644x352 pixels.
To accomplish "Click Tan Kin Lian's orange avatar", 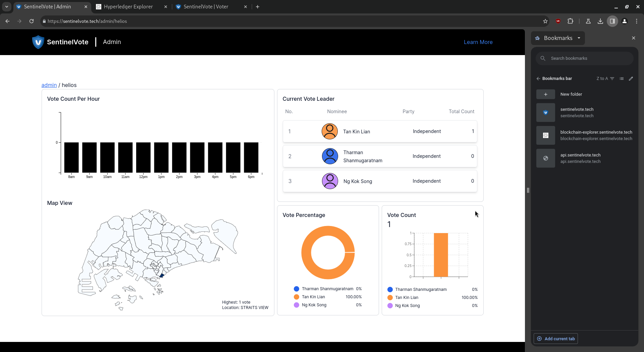I will pyautogui.click(x=330, y=131).
